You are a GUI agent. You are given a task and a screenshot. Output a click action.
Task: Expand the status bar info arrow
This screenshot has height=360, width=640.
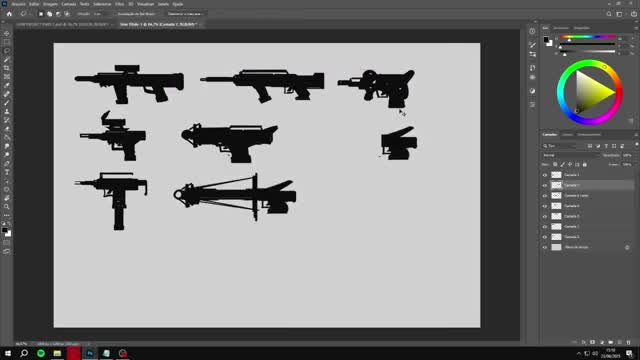(89, 344)
